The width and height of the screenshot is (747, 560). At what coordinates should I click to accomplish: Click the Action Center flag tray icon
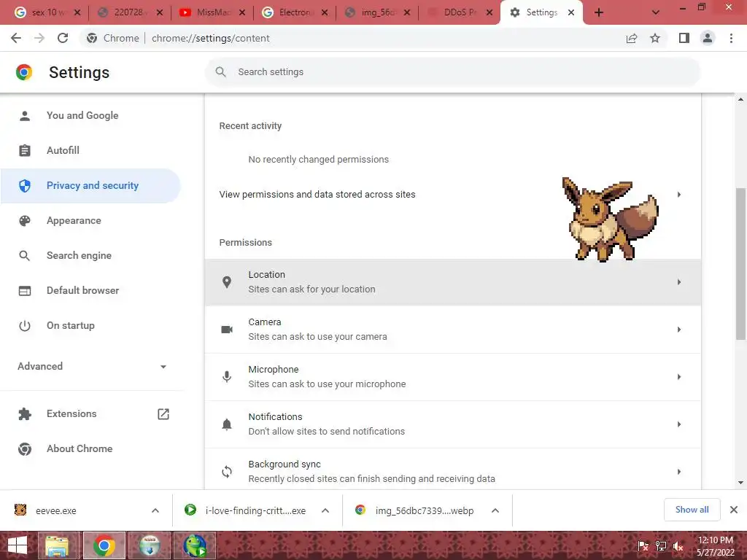pyautogui.click(x=643, y=546)
